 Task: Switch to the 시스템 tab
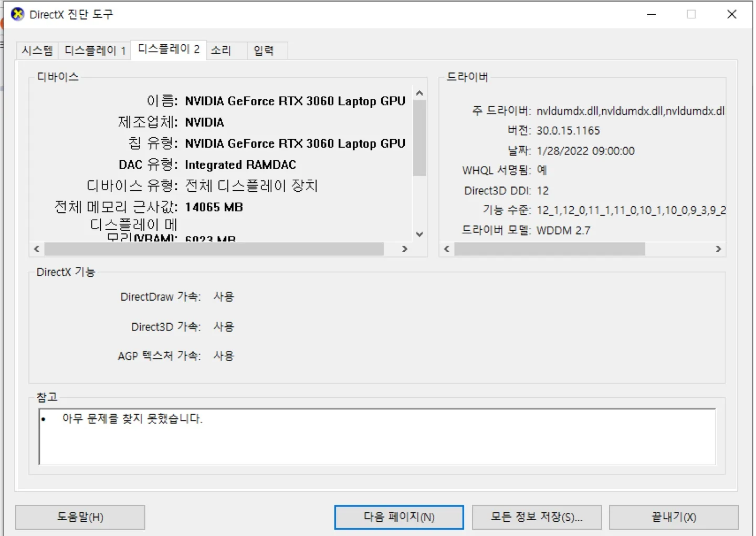[x=37, y=50]
